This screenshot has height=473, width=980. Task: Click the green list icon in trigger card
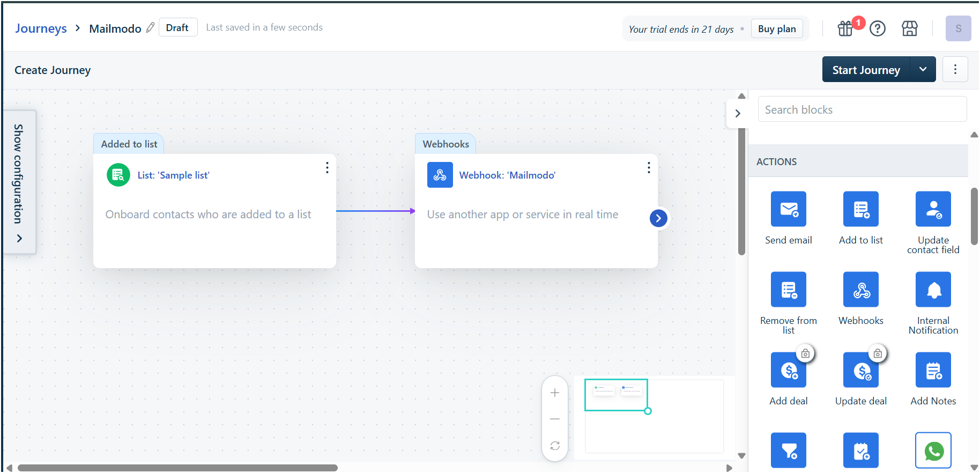tap(118, 175)
